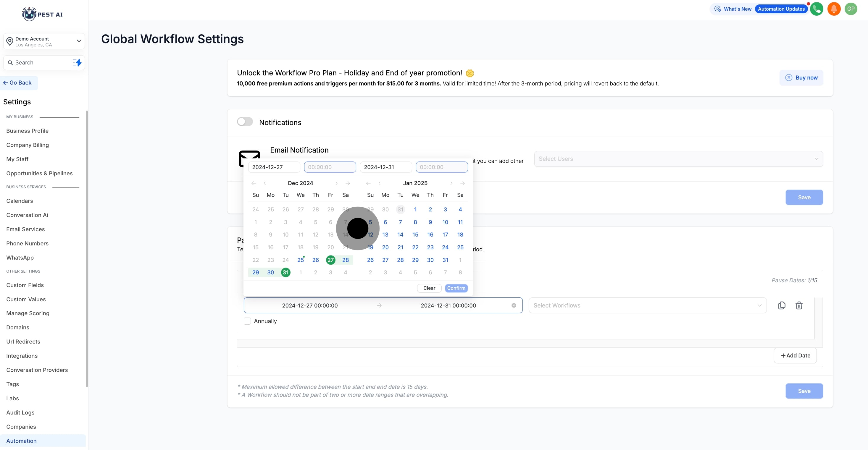Open Business Profile settings

click(x=27, y=131)
